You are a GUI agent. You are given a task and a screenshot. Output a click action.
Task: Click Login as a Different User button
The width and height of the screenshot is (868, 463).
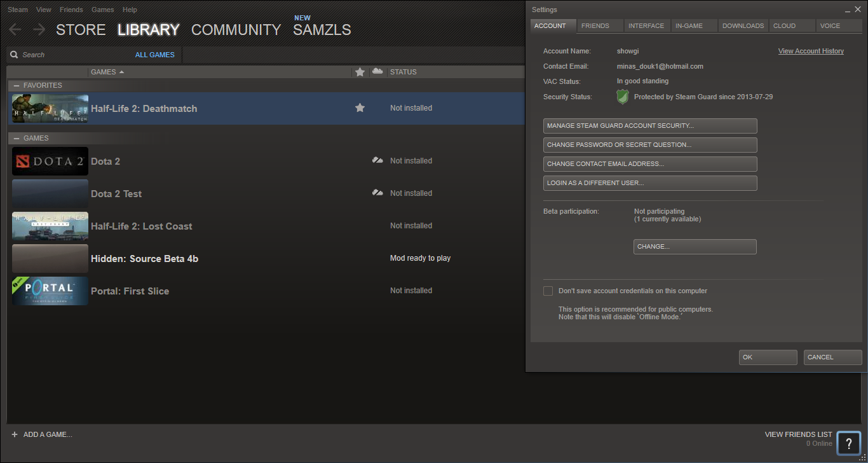pos(650,183)
